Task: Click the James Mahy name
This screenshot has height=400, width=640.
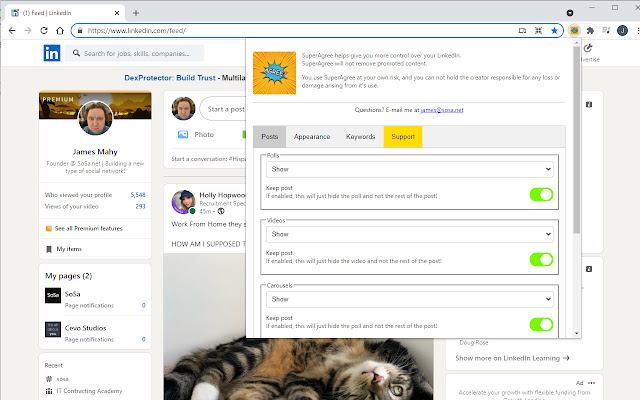Action: [x=95, y=152]
